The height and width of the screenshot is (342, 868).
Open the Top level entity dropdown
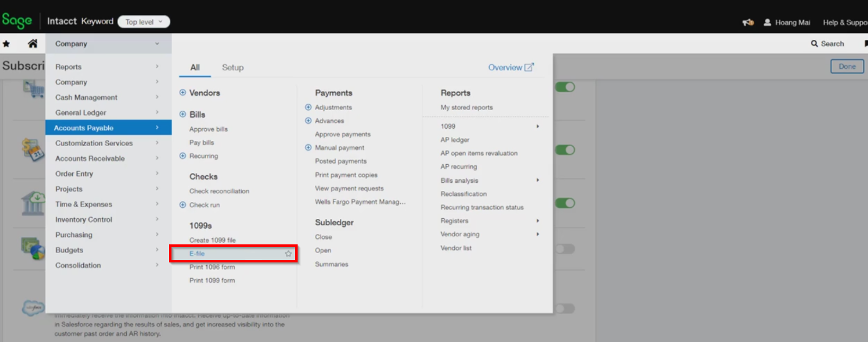[x=144, y=22]
